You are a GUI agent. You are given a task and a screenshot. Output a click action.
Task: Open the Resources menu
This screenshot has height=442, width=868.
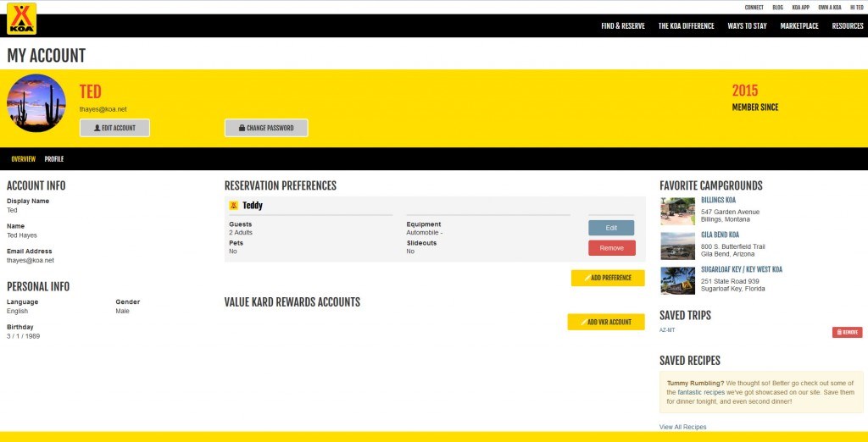click(x=848, y=26)
